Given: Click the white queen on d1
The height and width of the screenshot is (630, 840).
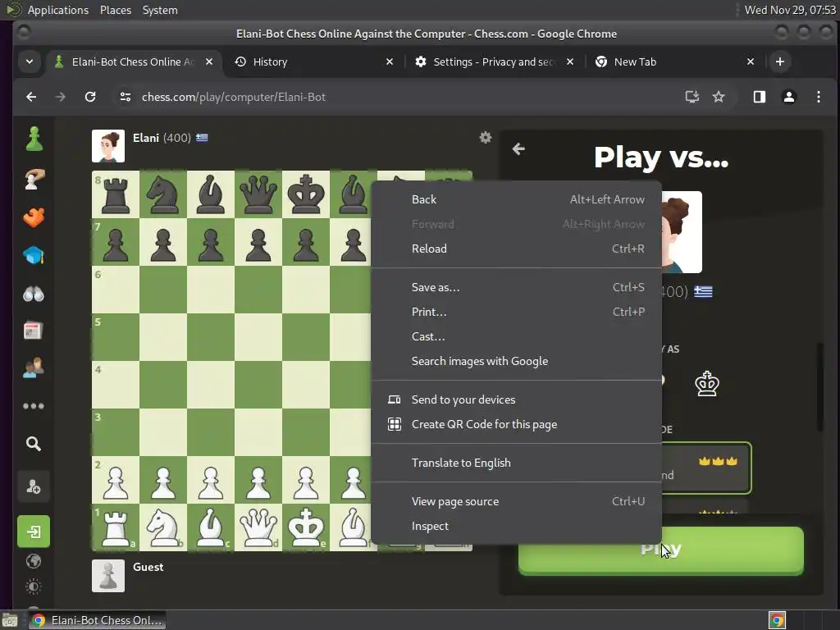Looking at the screenshot, I should click(x=258, y=527).
